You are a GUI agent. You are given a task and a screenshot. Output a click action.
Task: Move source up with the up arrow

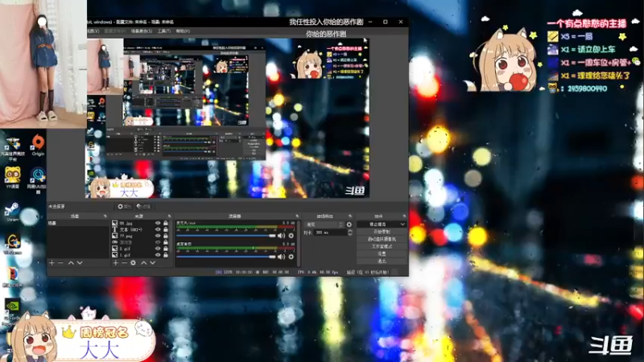(144, 263)
